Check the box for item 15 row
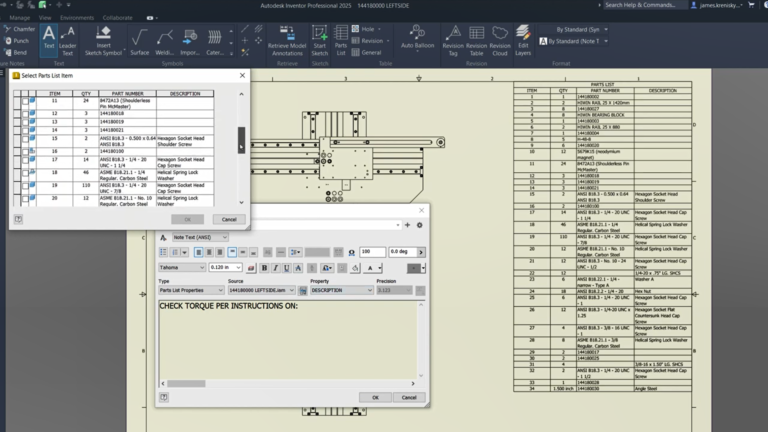 coord(25,139)
